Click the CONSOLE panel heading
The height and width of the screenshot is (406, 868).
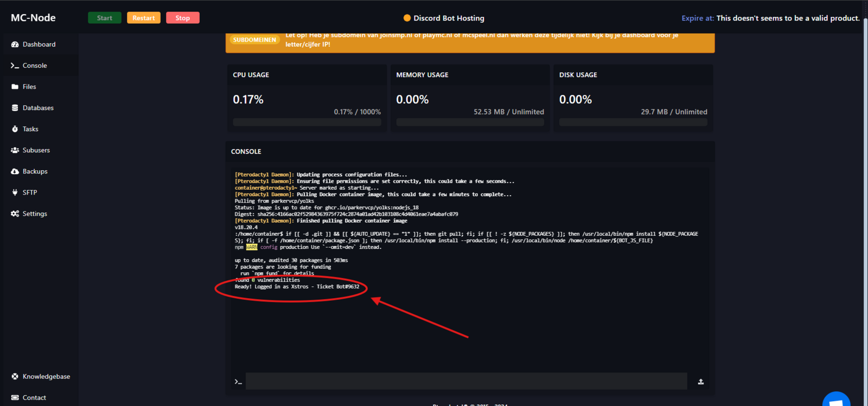(246, 152)
